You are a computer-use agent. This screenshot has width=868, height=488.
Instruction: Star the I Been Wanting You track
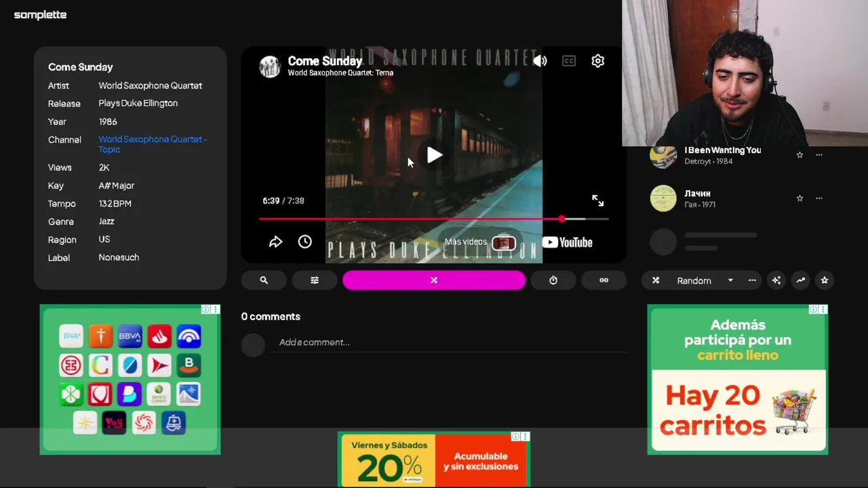pyautogui.click(x=800, y=155)
